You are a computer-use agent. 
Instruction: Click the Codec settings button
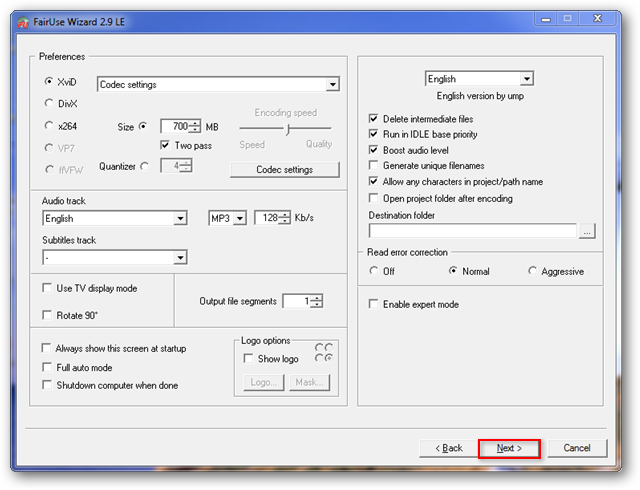284,169
